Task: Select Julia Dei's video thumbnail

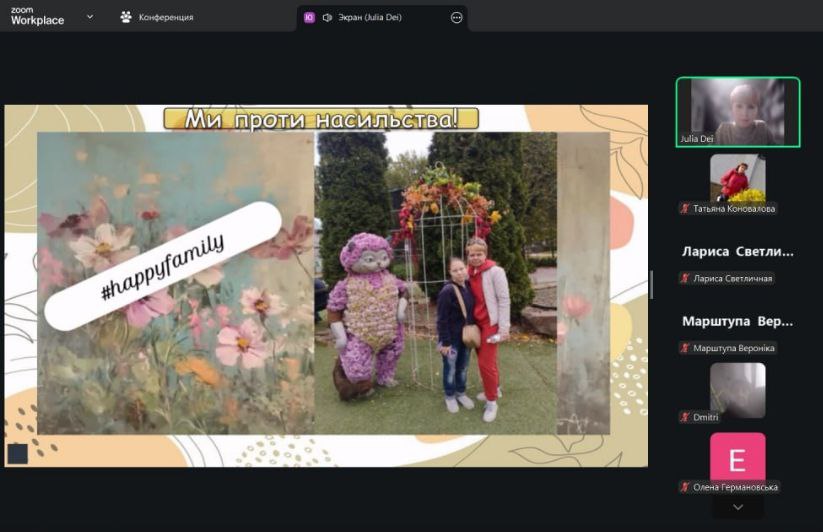Action: pyautogui.click(x=738, y=112)
